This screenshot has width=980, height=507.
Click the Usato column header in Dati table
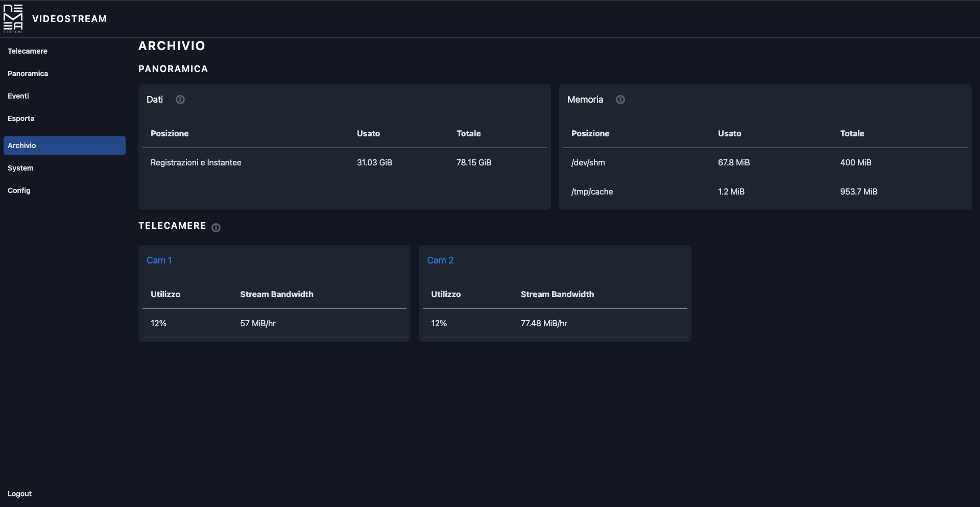[x=368, y=133]
